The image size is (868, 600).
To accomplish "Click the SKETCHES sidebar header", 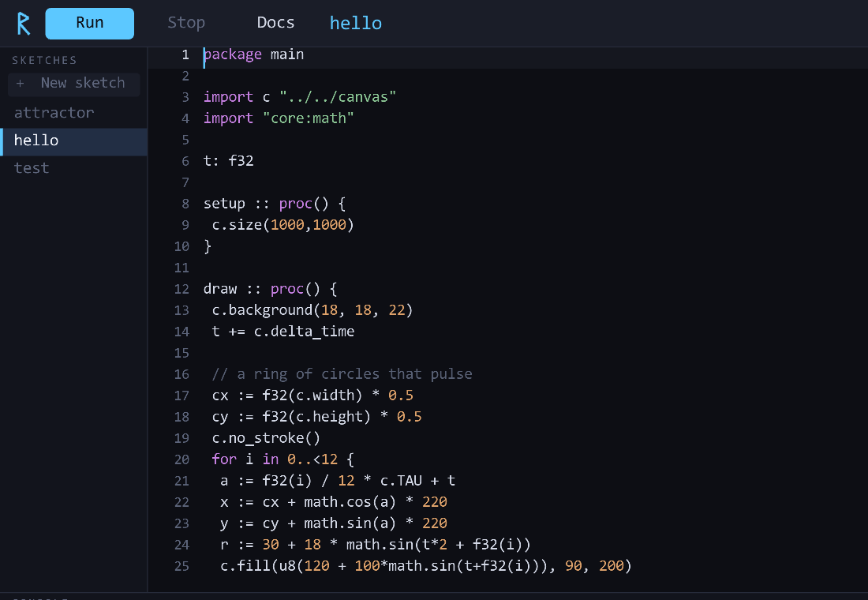I will (44, 60).
